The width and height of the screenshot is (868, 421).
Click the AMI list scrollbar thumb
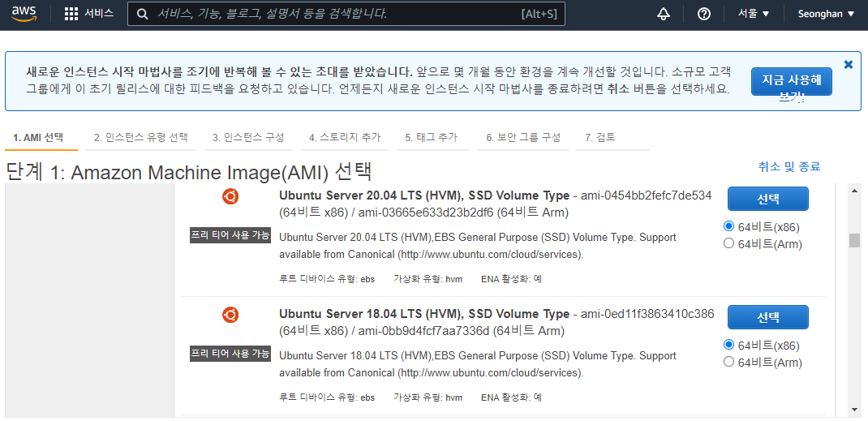pyautogui.click(x=854, y=240)
